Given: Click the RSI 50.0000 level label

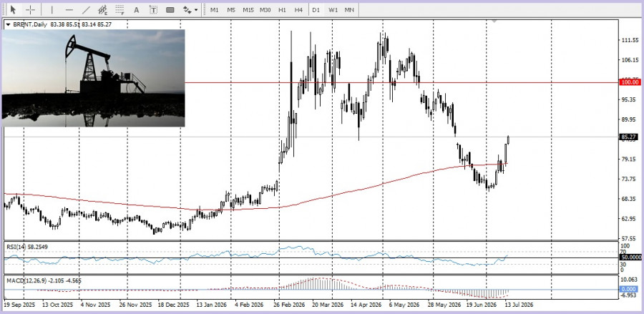Looking at the screenshot, I should [x=630, y=257].
